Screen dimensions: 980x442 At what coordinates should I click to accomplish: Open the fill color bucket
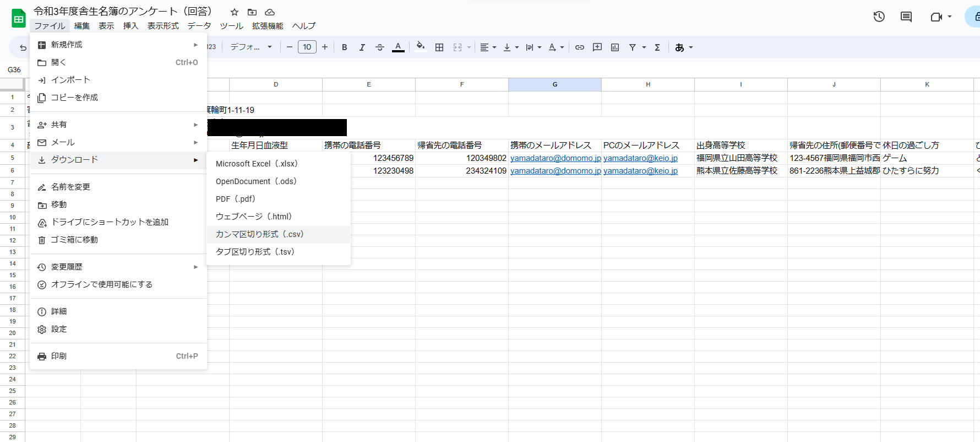point(421,47)
